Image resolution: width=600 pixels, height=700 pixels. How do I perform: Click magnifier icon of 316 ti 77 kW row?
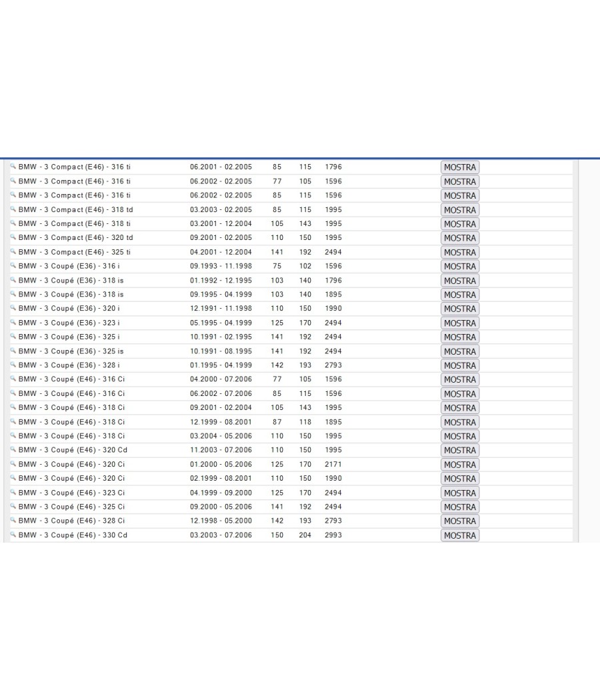13,181
